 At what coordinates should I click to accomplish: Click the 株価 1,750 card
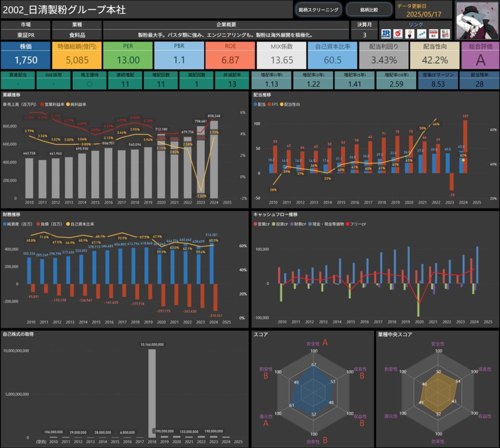point(25,55)
